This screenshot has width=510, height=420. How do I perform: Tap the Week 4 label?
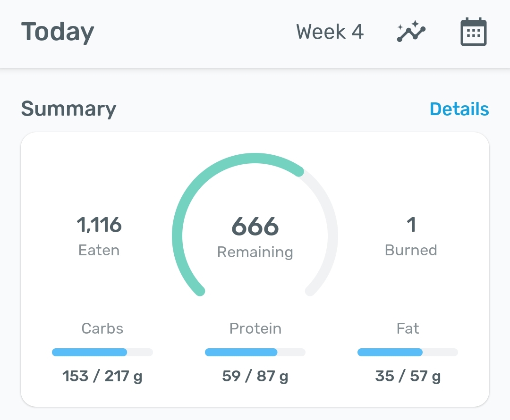[x=330, y=32]
